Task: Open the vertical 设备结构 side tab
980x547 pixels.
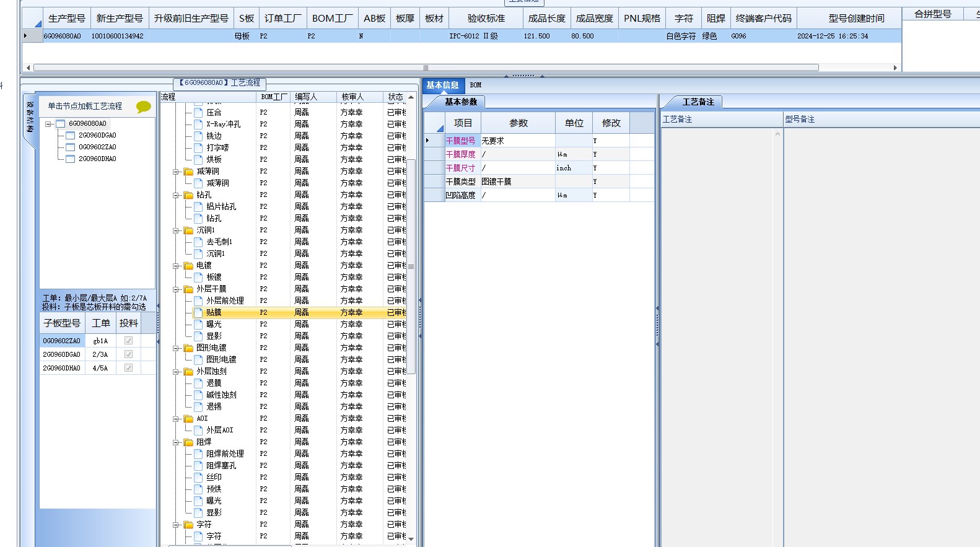Action: pos(30,117)
